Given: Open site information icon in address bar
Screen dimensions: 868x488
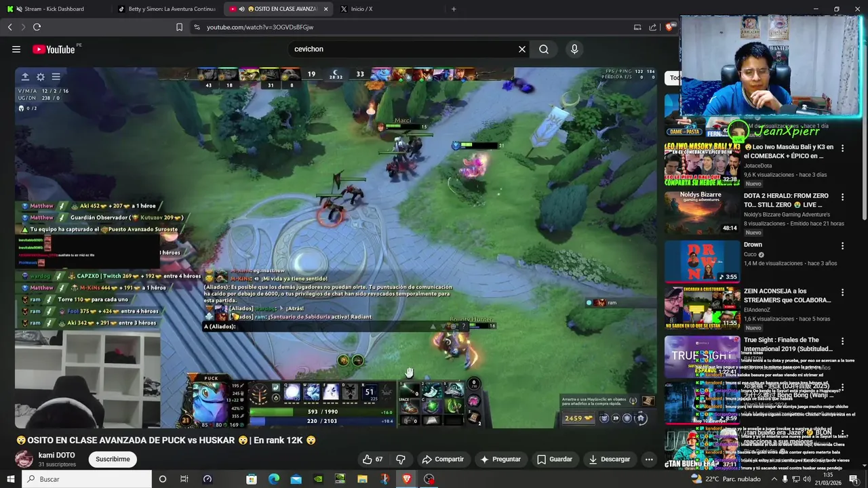Looking at the screenshot, I should (x=197, y=27).
